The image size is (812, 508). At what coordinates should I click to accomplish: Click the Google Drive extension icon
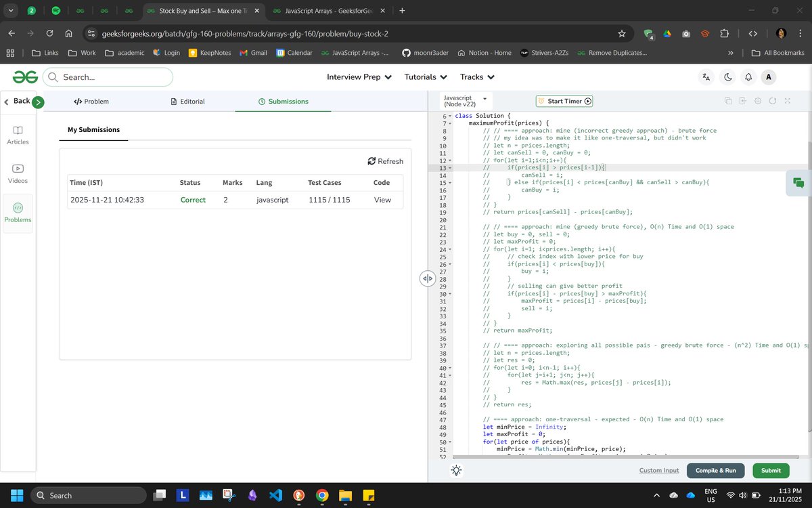point(667,33)
